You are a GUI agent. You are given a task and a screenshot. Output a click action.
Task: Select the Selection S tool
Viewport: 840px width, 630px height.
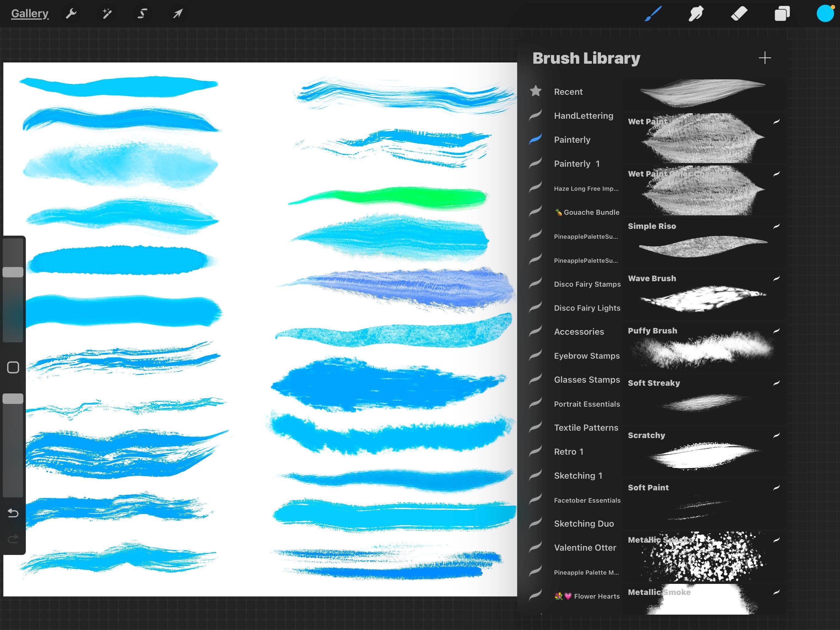pos(142,14)
